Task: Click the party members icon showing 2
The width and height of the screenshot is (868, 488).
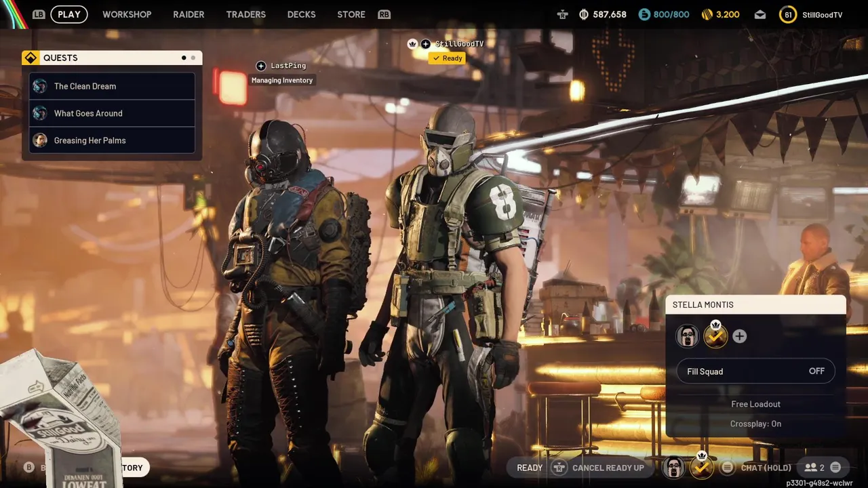Action: pos(810,468)
